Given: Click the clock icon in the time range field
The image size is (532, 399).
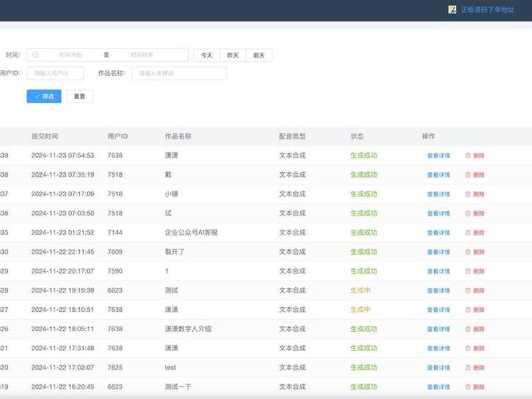Looking at the screenshot, I should (36, 55).
